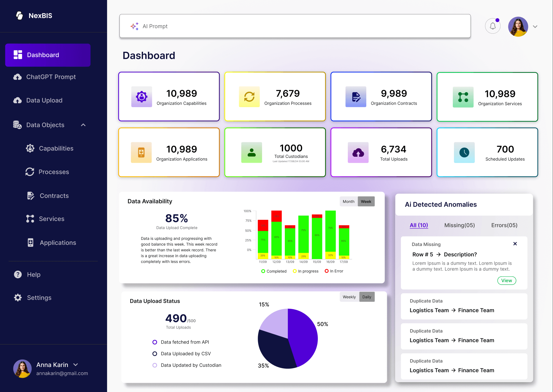Switch Data Availability to Week
The height and width of the screenshot is (392, 553).
(366, 201)
